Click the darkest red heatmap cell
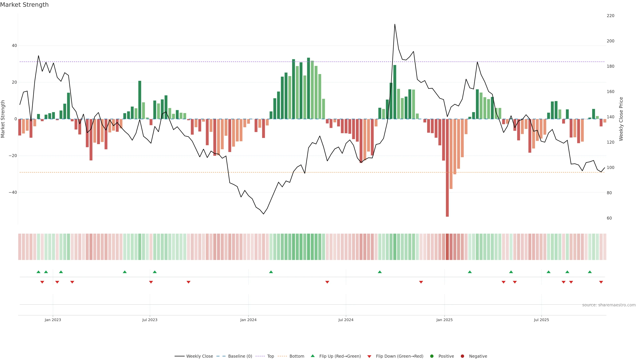The height and width of the screenshot is (362, 644). coord(447,247)
